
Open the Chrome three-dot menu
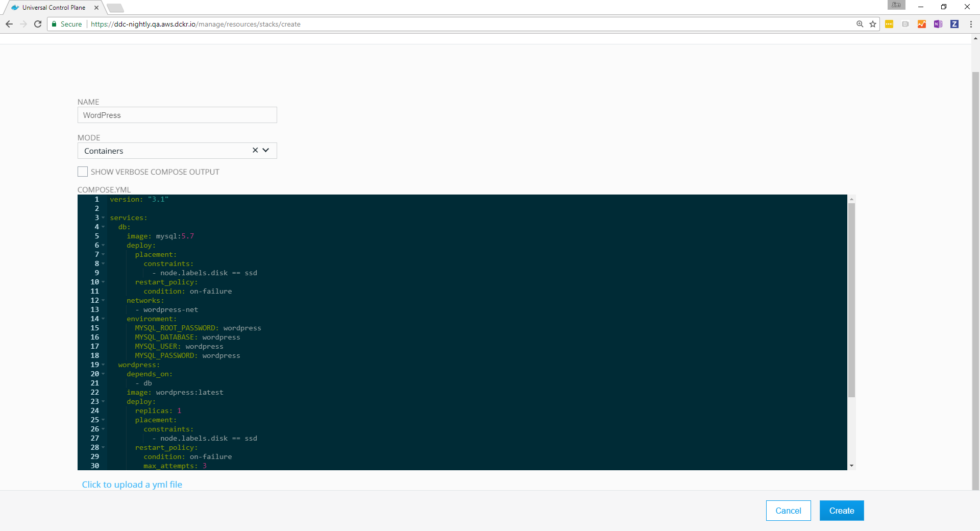(x=970, y=24)
